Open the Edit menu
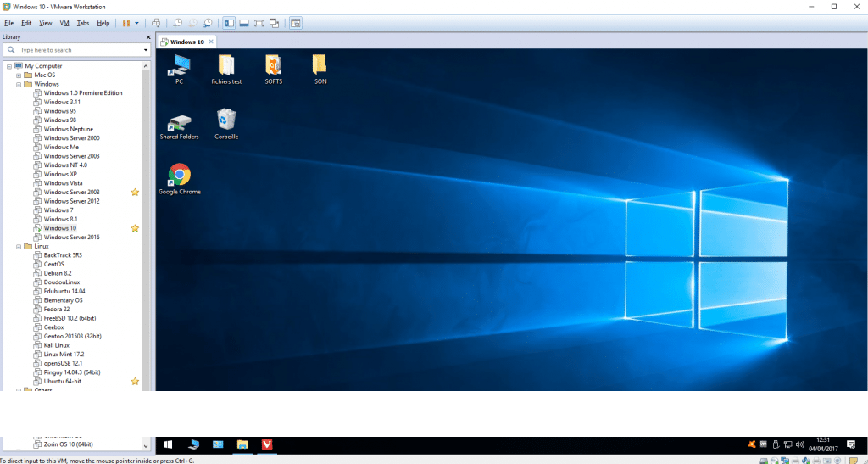Screen dimensions: 868x464 (26, 23)
